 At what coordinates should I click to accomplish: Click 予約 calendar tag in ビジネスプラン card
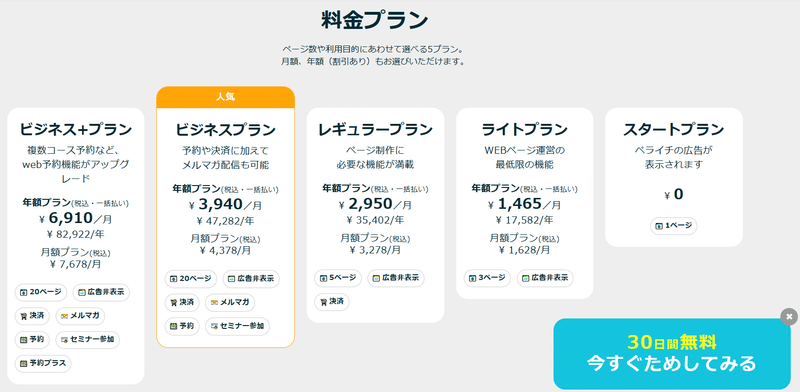[182, 326]
